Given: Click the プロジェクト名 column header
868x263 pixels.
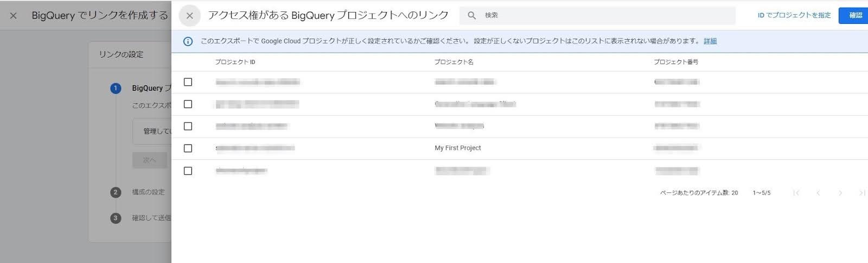Looking at the screenshot, I should [454, 62].
